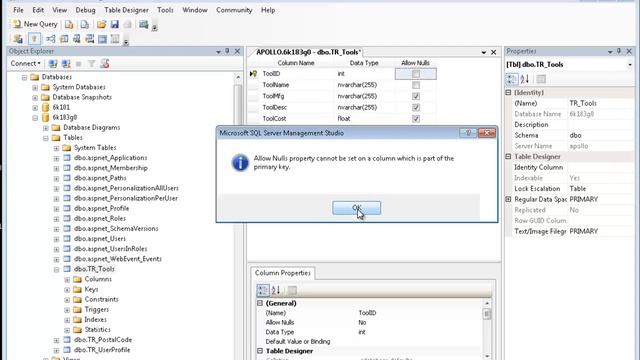Viewport: 640px width, 360px height.
Task: Click Alphabetical sort icon in Properties panel
Action: (525, 79)
